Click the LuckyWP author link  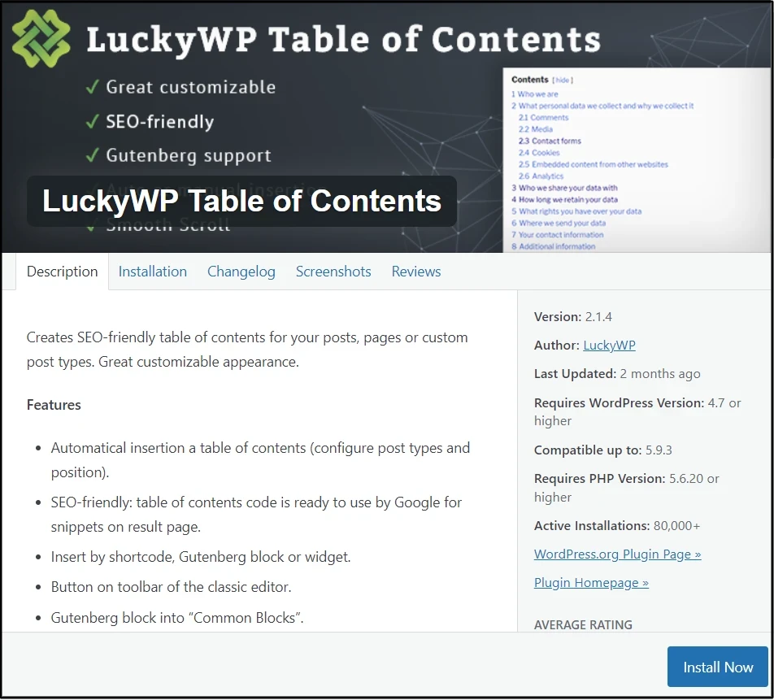(609, 345)
